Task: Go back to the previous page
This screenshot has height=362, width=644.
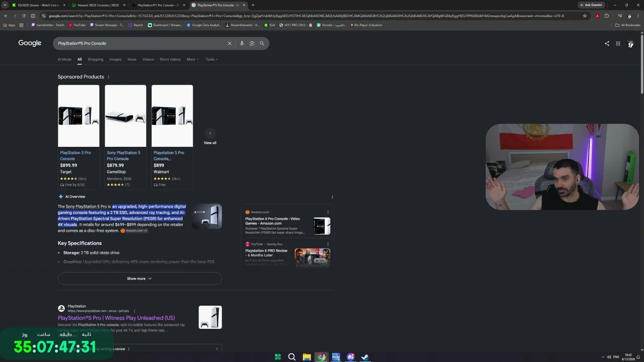Action: pyautogui.click(x=6, y=16)
